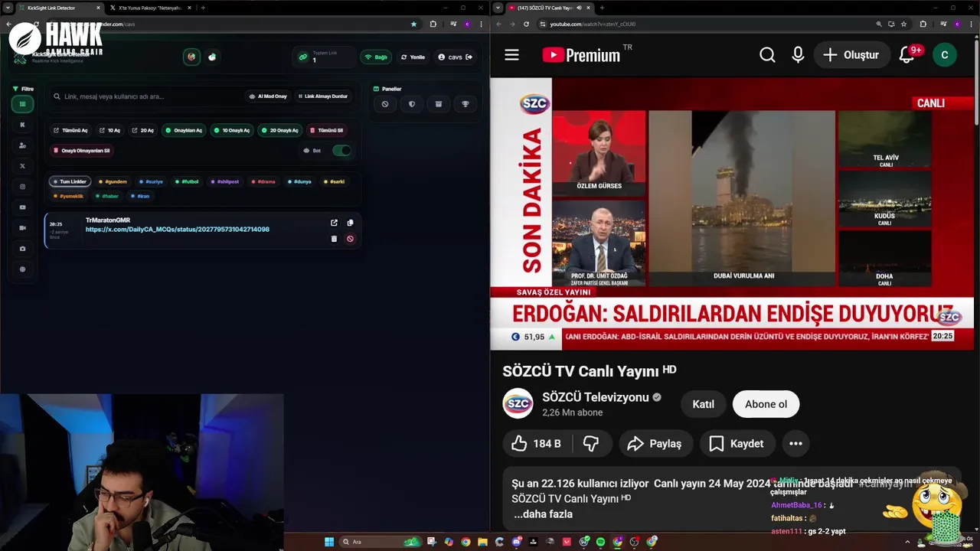Select the list view filter icon in sidebar
The height and width of the screenshot is (551, 980).
(x=22, y=104)
